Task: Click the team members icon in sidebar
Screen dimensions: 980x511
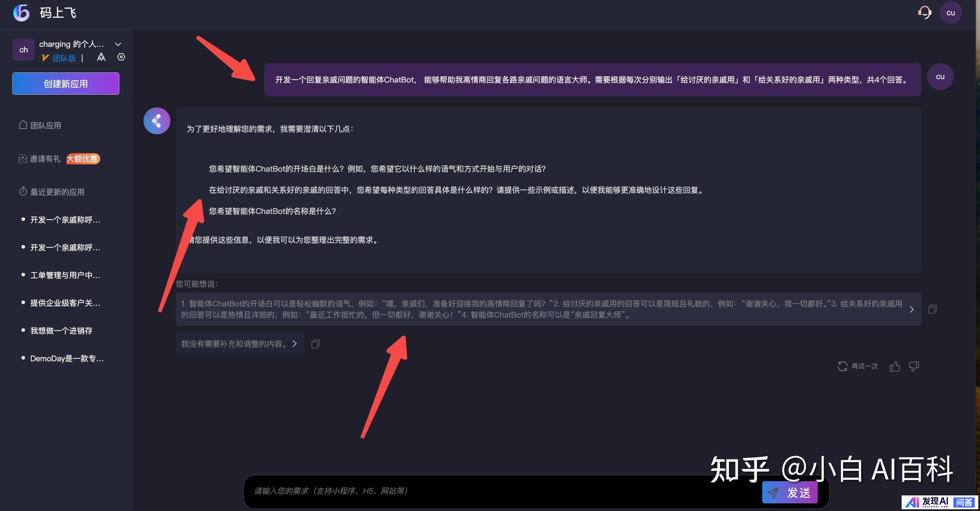Action: click(101, 58)
